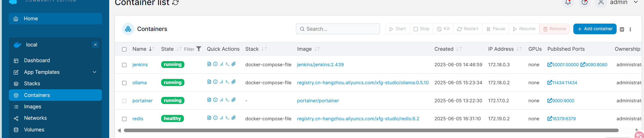644x138 pixels.
Task: Open Images in the sidebar
Action: point(55,107)
